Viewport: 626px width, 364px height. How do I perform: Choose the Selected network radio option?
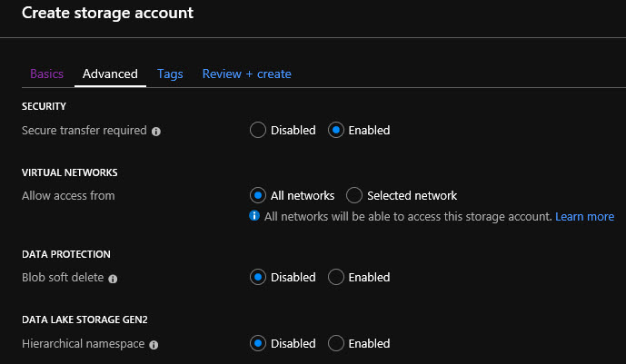point(354,195)
